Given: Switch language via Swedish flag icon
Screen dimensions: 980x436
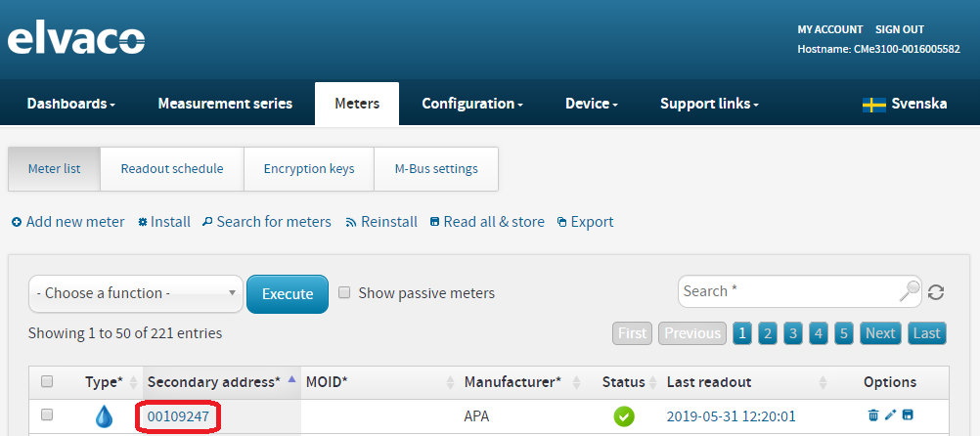Looking at the screenshot, I should [873, 105].
